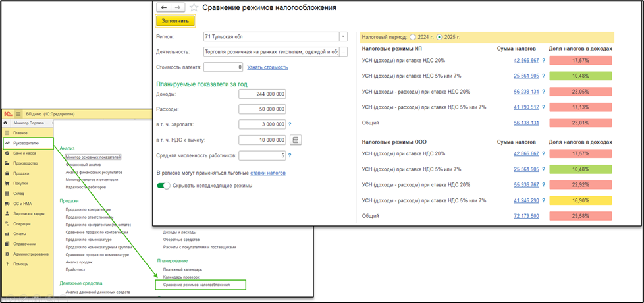The image size is (644, 303).
Task: Open Монитор основных показателей link
Action: point(93,157)
